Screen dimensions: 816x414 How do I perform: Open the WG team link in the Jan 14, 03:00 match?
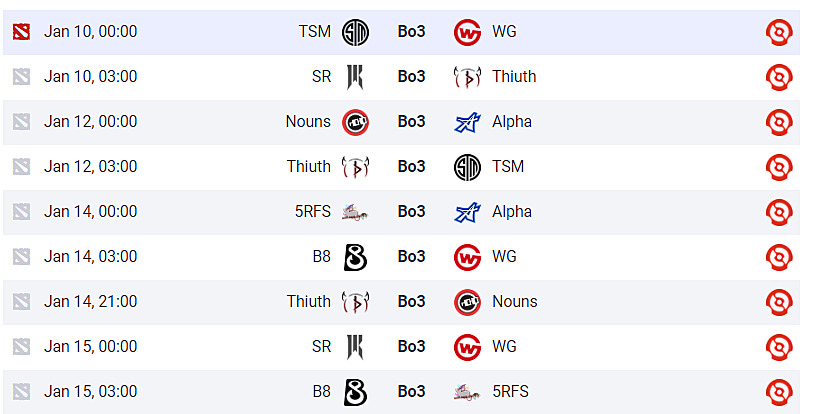(x=504, y=257)
